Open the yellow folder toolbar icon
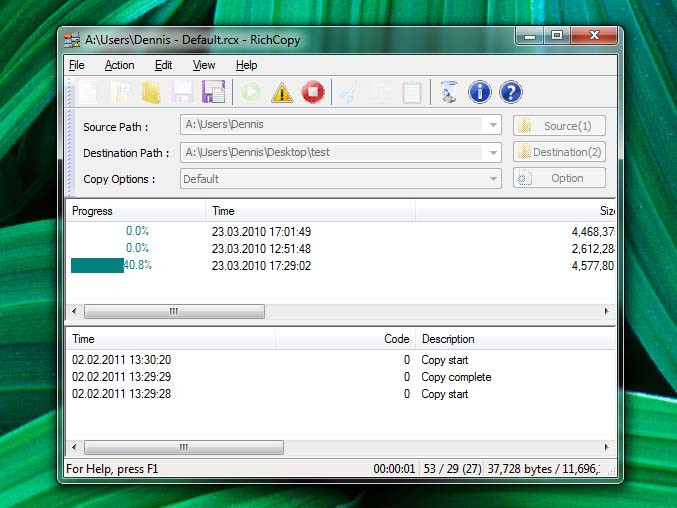This screenshot has width=677, height=508. click(x=151, y=92)
